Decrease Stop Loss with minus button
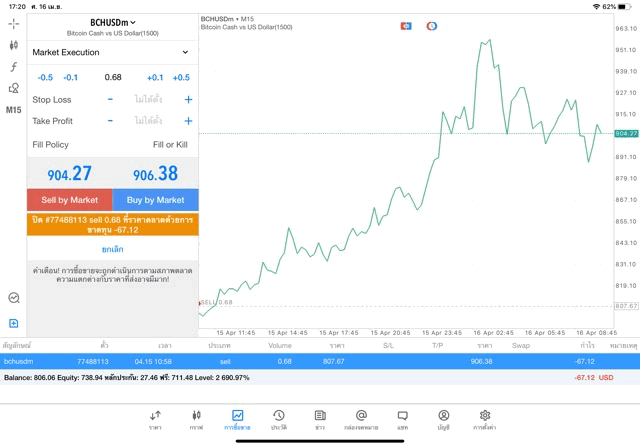 pos(110,99)
